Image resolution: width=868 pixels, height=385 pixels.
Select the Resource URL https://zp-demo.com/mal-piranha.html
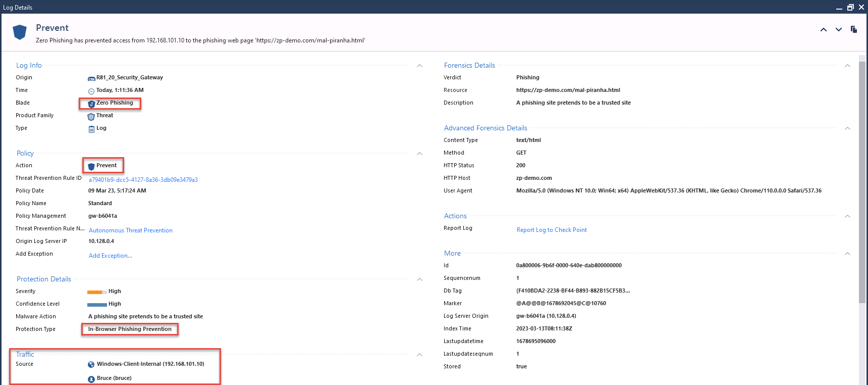(568, 90)
